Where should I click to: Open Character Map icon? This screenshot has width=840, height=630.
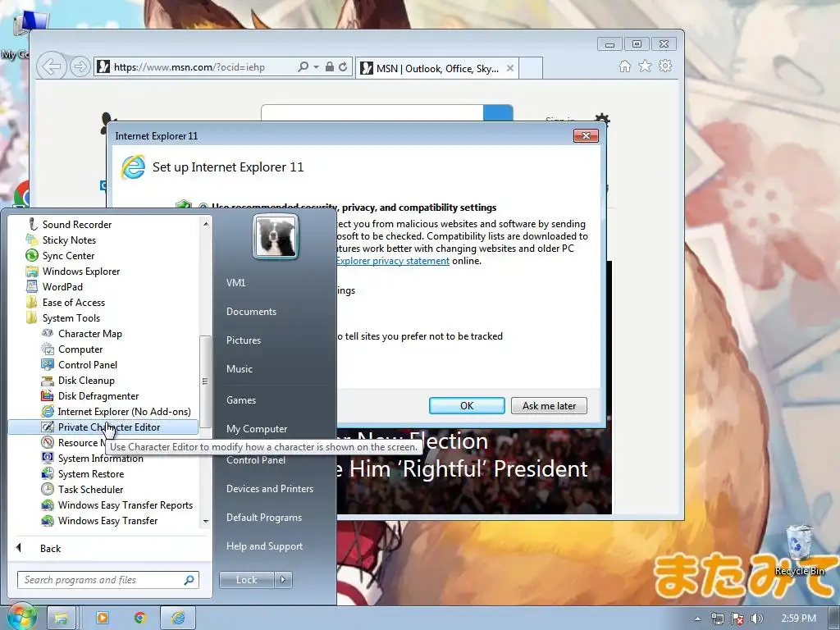click(48, 333)
